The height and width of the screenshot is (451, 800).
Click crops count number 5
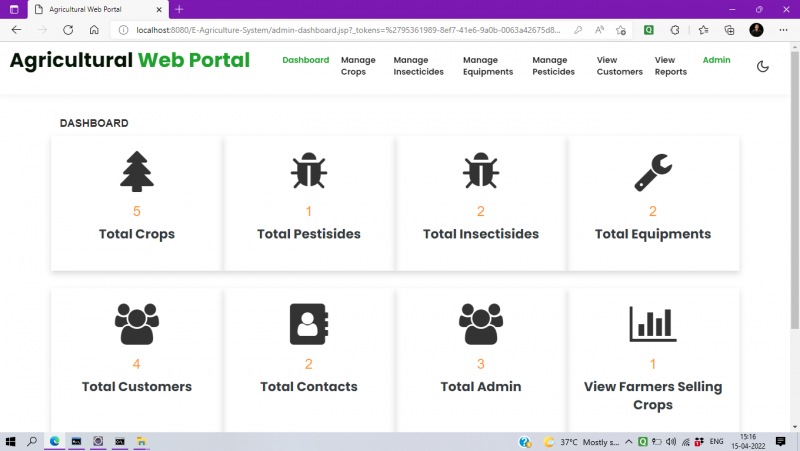tap(137, 211)
